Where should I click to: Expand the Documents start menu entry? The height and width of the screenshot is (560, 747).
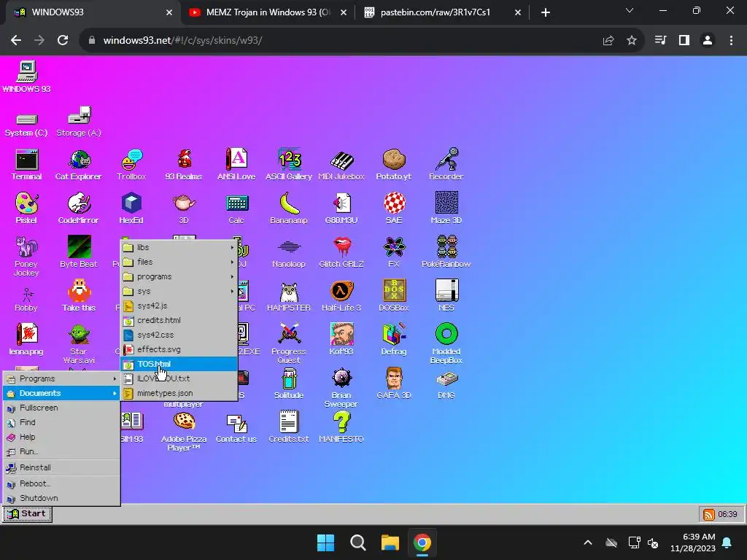pyautogui.click(x=61, y=393)
